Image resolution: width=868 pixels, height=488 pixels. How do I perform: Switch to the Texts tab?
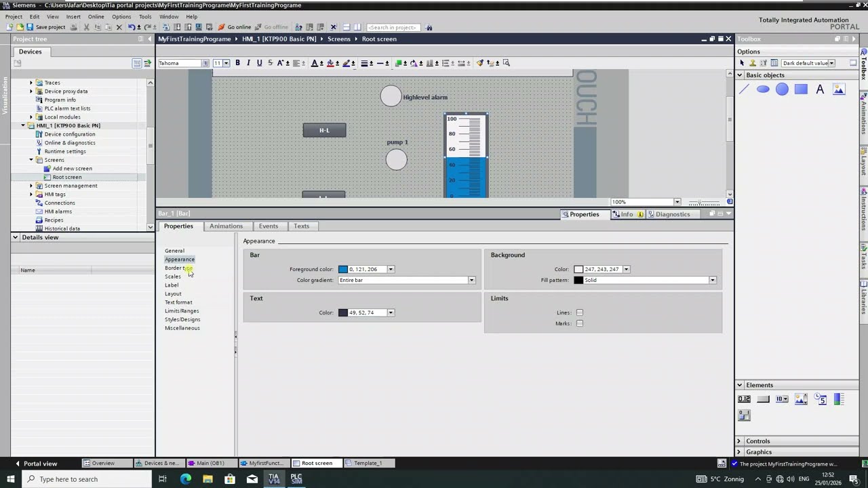coord(301,226)
